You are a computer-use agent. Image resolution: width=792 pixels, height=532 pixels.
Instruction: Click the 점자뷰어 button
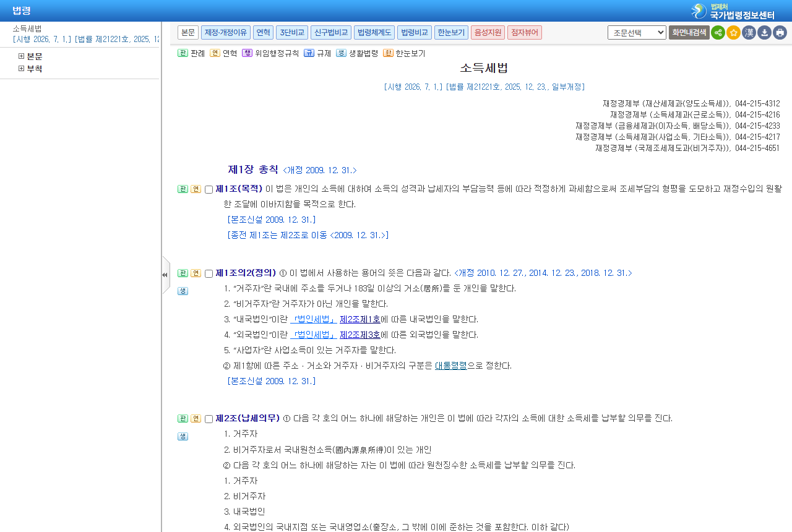(x=525, y=32)
